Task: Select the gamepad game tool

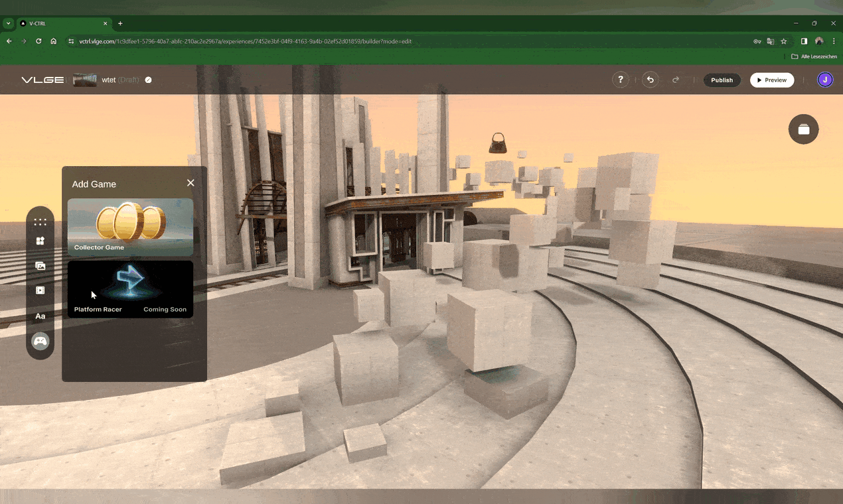Action: 40,342
